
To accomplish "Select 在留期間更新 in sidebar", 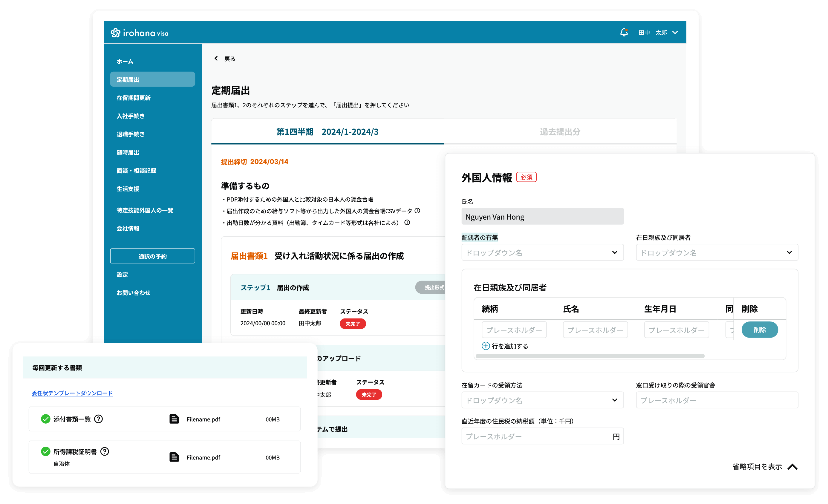I will [133, 98].
